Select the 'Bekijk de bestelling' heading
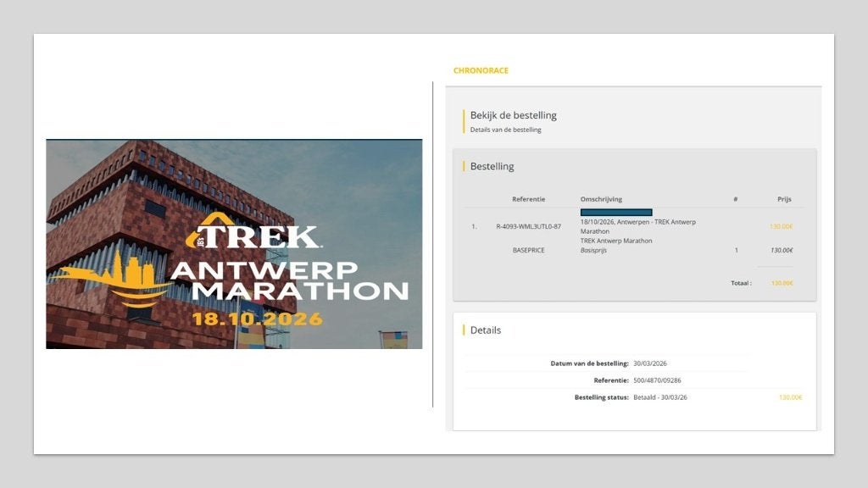 click(513, 115)
